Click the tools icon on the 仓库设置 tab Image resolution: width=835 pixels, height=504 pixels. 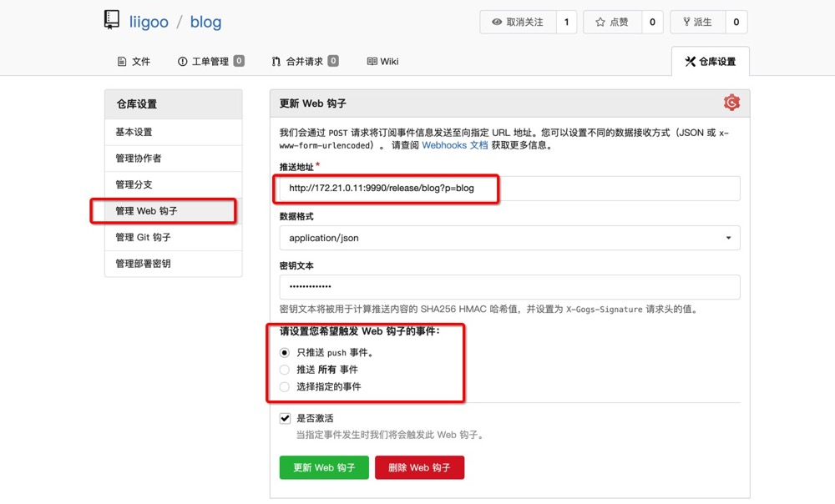point(690,62)
